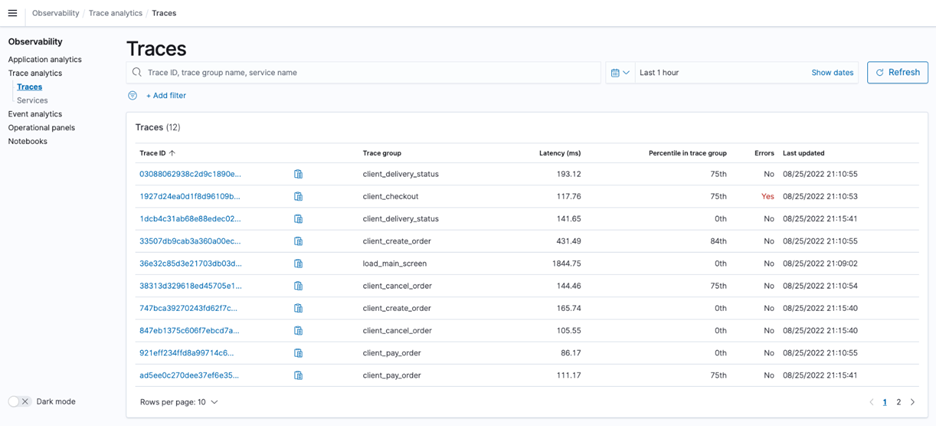This screenshot has width=936, height=426.
Task: Copy trace ID 747bca39270243fd62f7c
Action: [298, 308]
